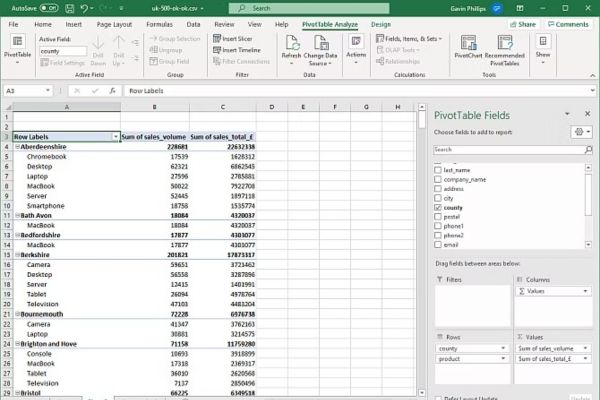The height and width of the screenshot is (400, 600).
Task: Open Recommended PivotTables
Action: pyautogui.click(x=504, y=50)
